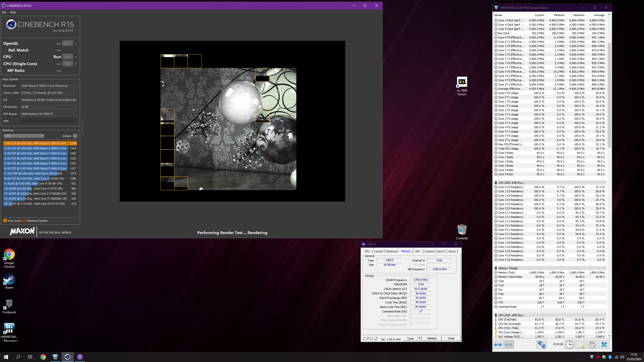Click the Validate button in CPU-Z
The height and width of the screenshot is (362, 644).
[x=432, y=338]
